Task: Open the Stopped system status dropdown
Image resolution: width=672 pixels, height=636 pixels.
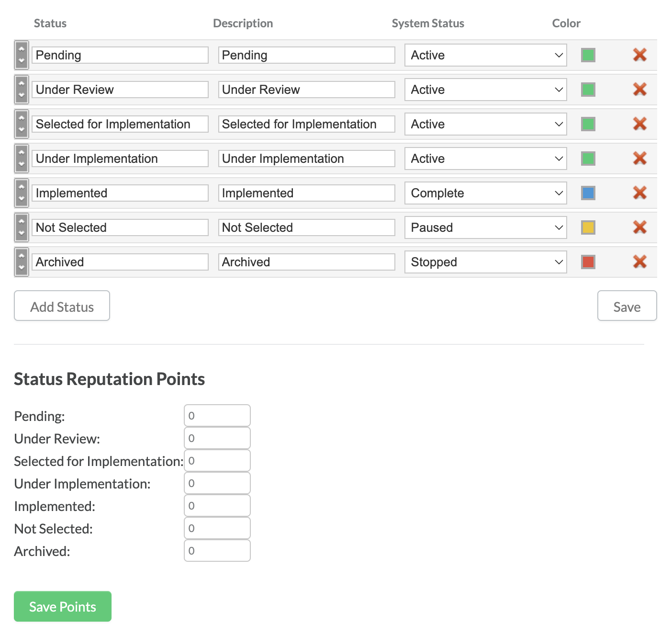Action: coord(485,262)
